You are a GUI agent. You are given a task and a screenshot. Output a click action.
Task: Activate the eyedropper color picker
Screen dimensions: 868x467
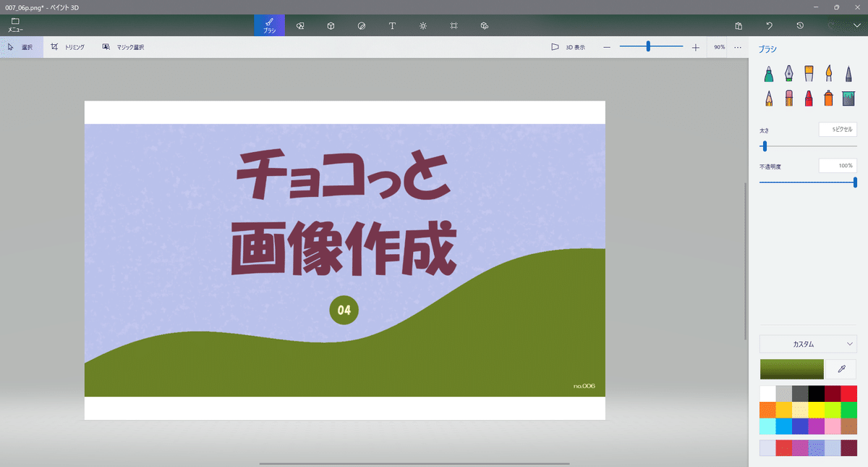coord(841,369)
